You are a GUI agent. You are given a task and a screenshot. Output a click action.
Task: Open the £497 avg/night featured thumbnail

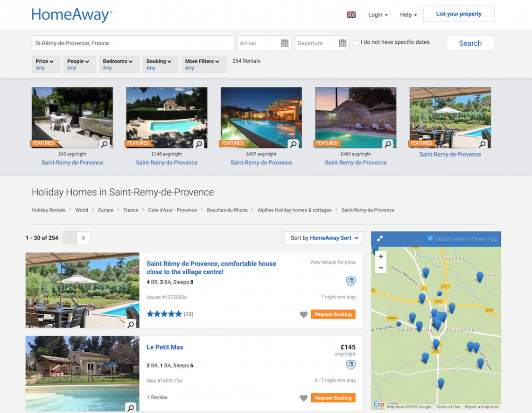(261, 118)
